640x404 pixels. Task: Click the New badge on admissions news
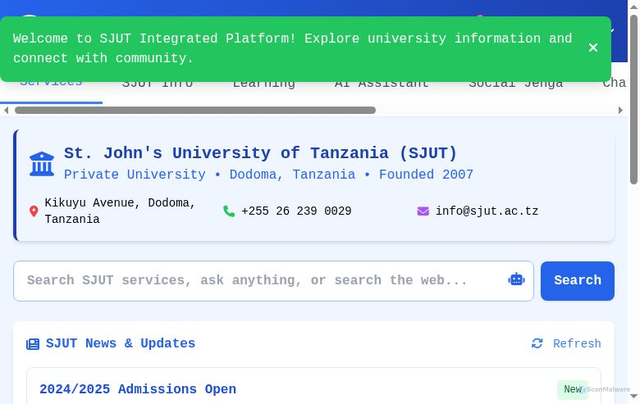pos(573,389)
